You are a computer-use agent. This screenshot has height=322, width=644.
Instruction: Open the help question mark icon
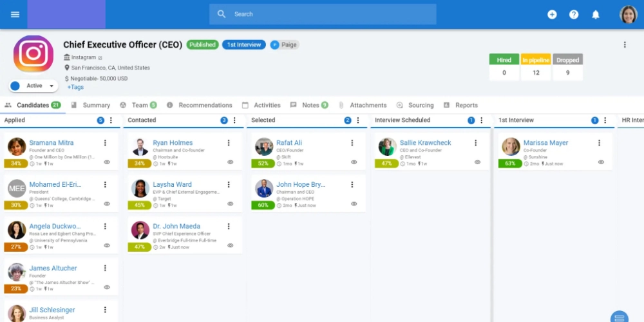point(574,14)
